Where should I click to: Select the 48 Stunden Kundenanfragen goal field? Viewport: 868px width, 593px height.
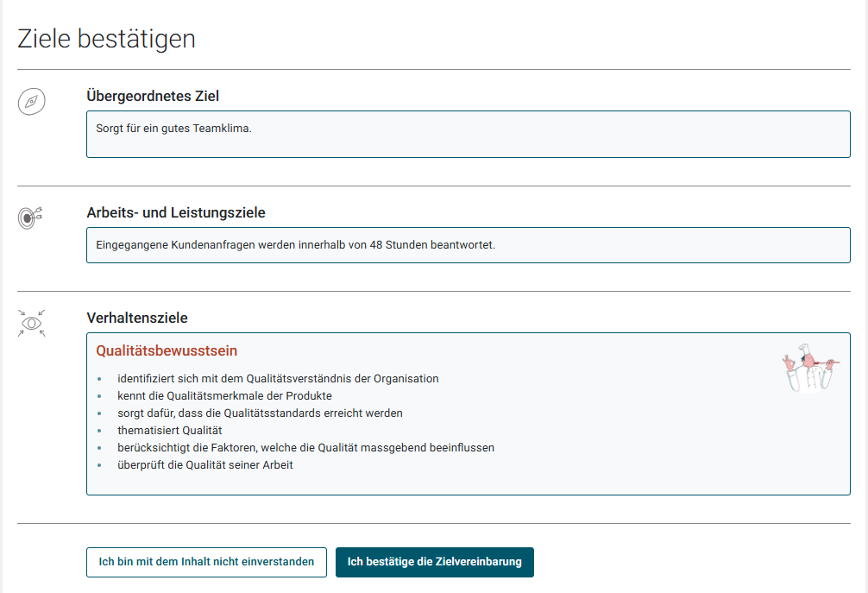click(x=468, y=244)
